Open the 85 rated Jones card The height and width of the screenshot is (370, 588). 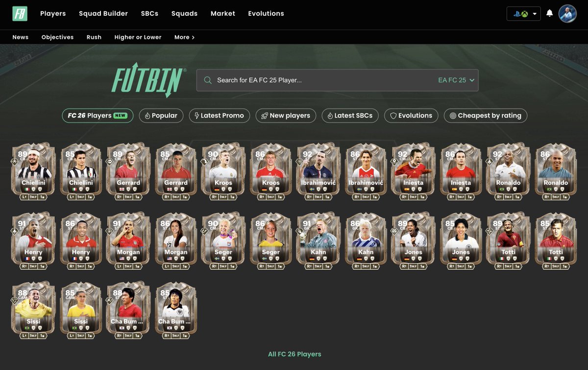(x=461, y=241)
